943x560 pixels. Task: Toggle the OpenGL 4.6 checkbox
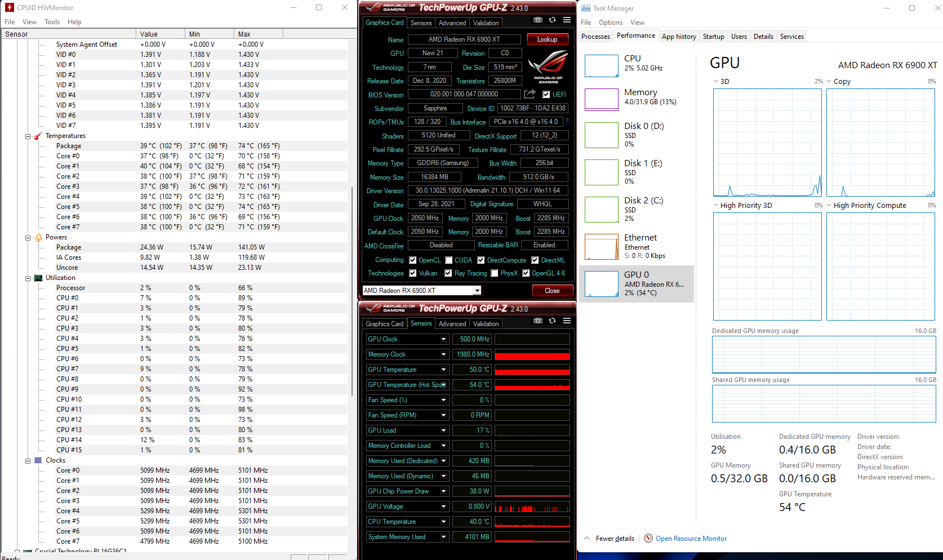pos(526,273)
